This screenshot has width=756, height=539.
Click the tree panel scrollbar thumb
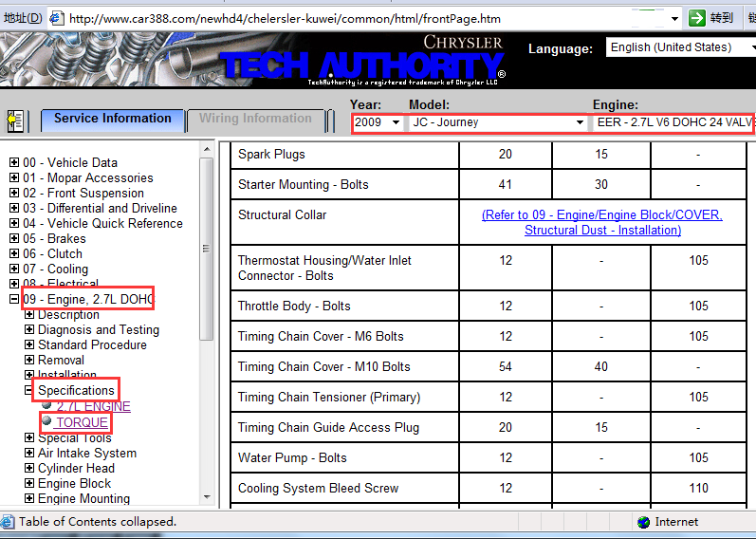[207, 249]
